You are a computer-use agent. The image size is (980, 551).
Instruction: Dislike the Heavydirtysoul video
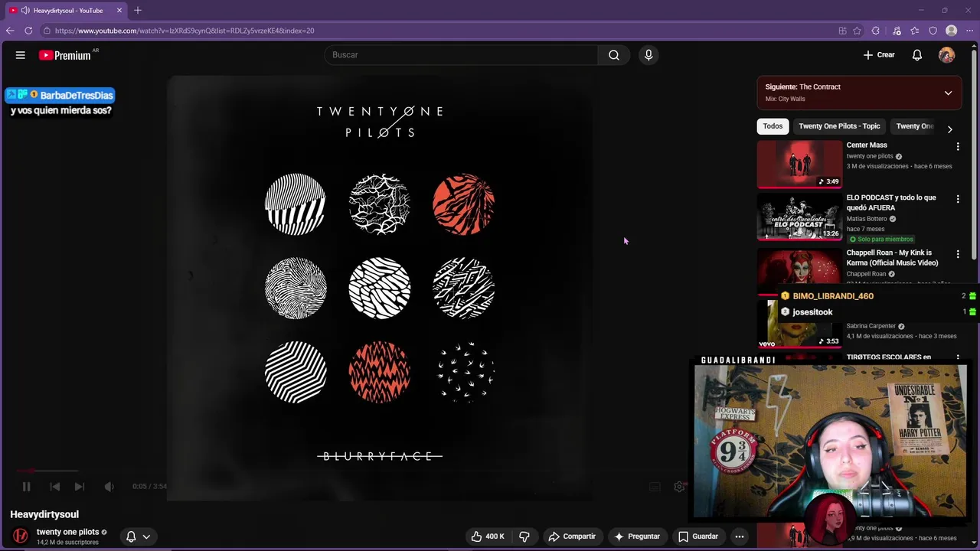pyautogui.click(x=524, y=536)
